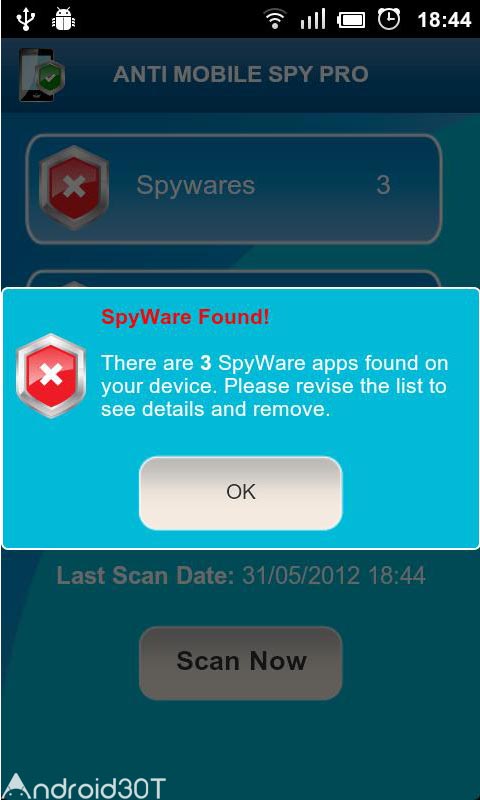Tap the dialog message about 3 SpyWare apps
The image size is (480, 800).
(x=274, y=386)
